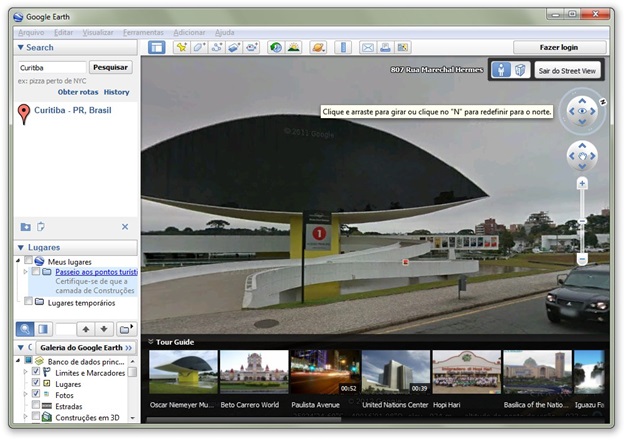The width and height of the screenshot is (625, 440).
Task: Enable the Estradas layer checkbox
Action: coord(36,405)
